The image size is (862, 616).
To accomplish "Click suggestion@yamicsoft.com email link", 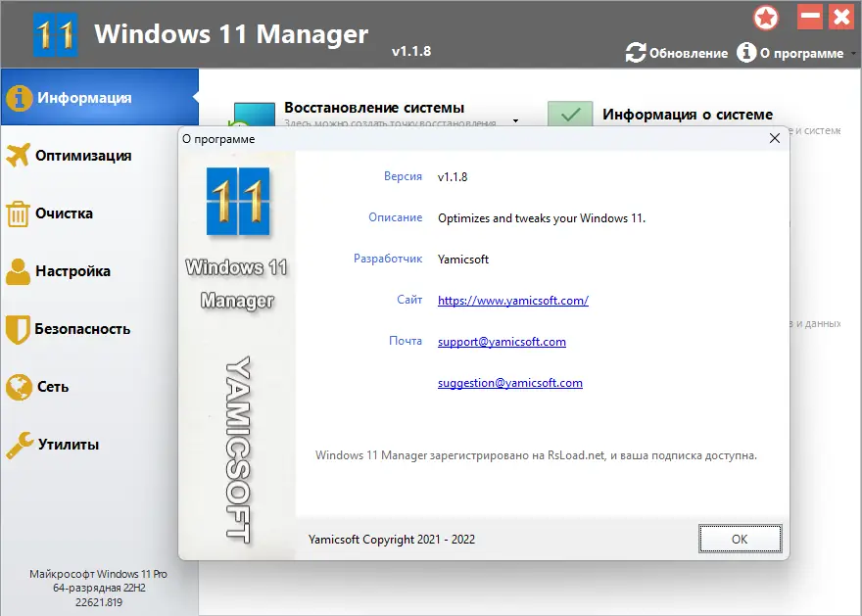I will pos(510,383).
